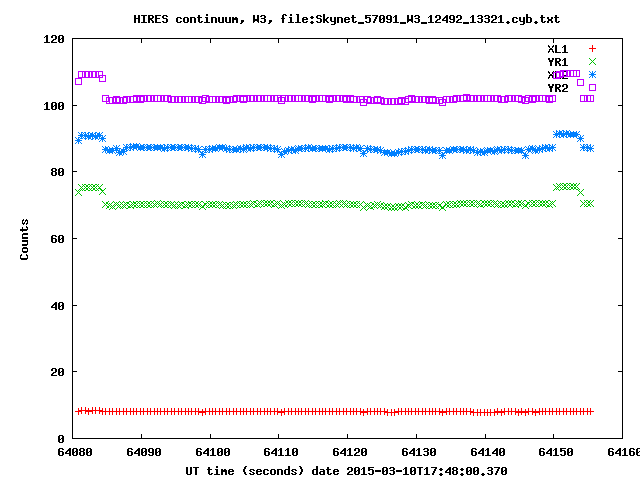
Task: Click the red plus XL1 legend marker
Action: coord(592,49)
